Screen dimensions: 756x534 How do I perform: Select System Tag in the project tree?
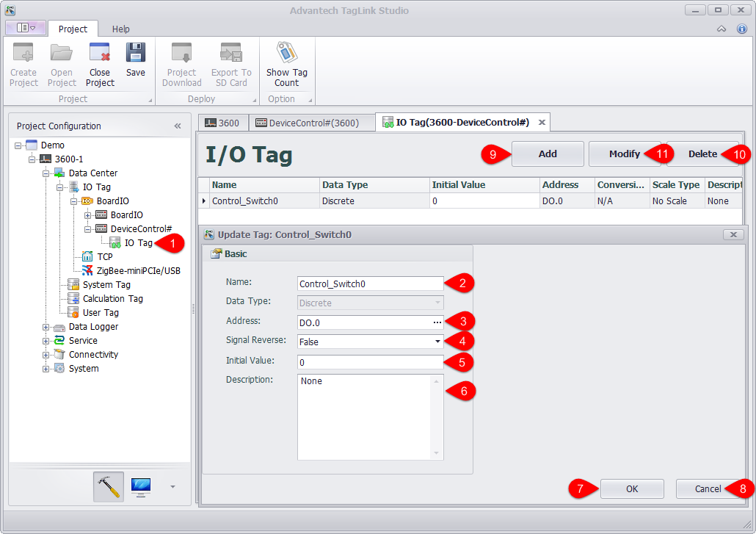[x=106, y=285]
